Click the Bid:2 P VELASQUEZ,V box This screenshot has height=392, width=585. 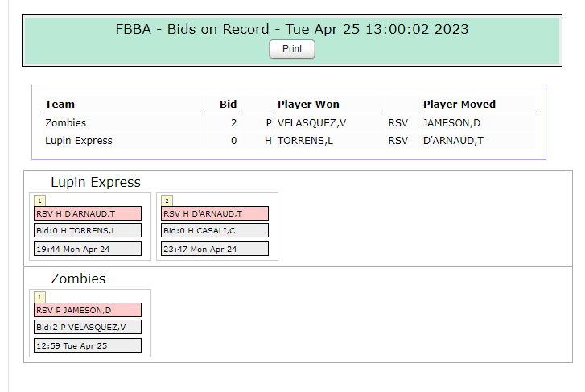coord(88,327)
